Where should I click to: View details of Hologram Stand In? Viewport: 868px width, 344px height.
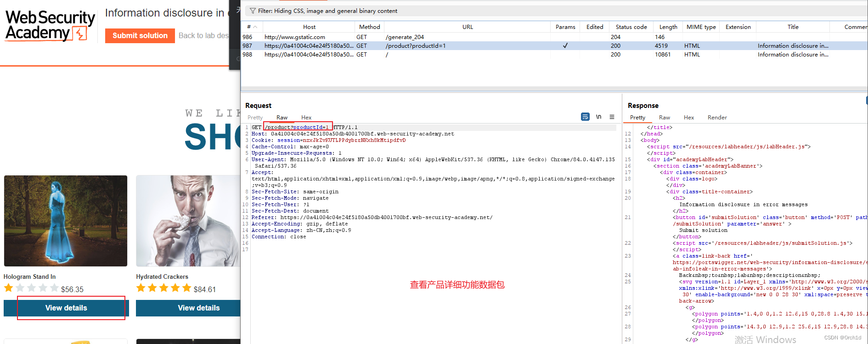point(66,308)
